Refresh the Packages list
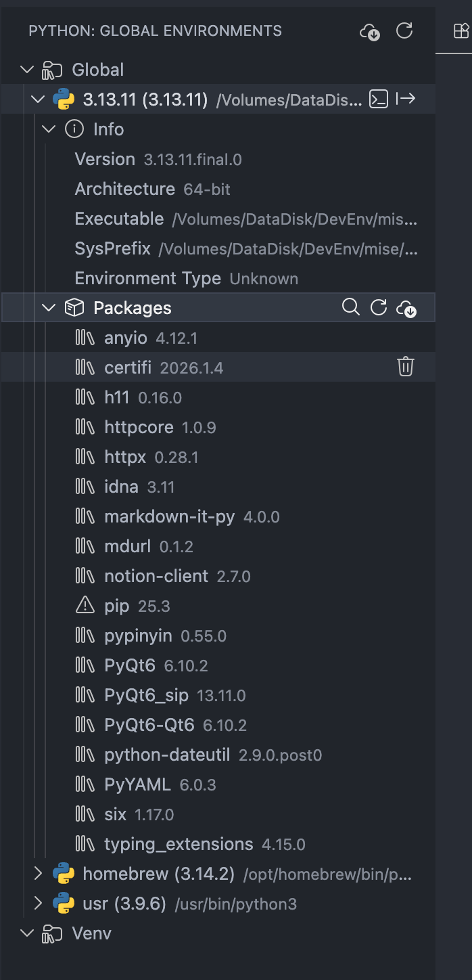472x980 pixels. (x=379, y=308)
